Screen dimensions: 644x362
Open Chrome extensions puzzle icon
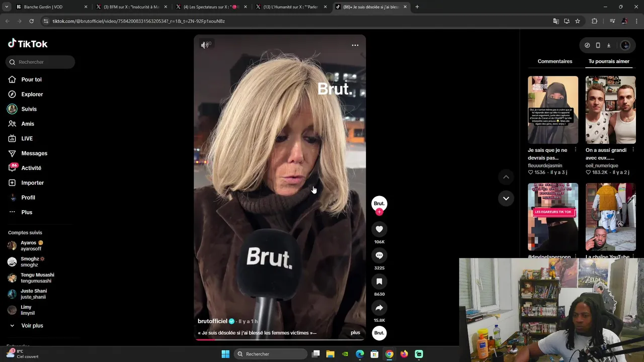click(x=595, y=21)
